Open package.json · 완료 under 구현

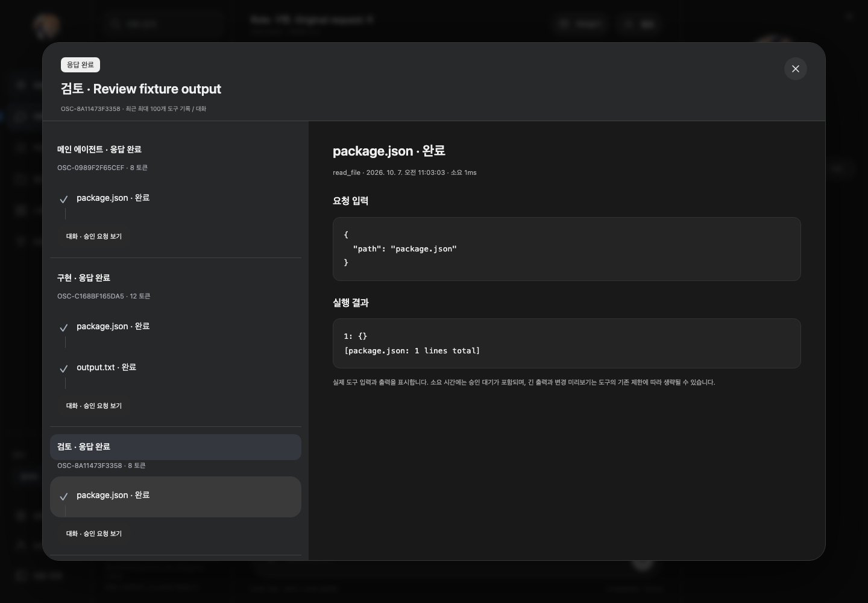(175, 327)
